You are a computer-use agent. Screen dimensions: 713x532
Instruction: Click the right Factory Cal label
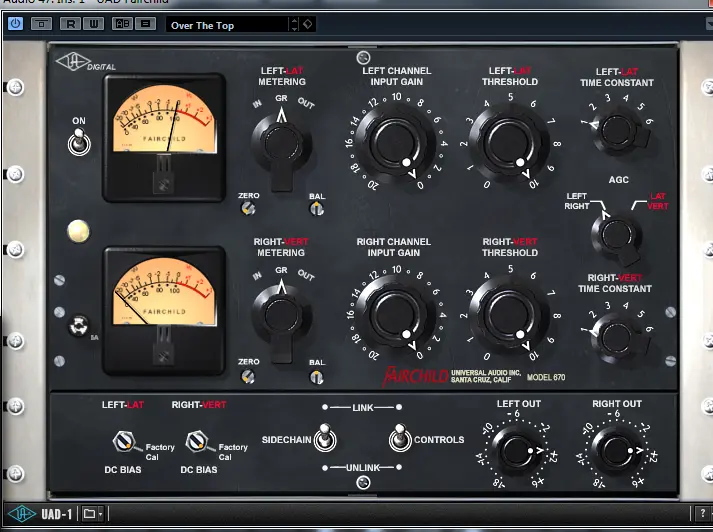coord(233,452)
